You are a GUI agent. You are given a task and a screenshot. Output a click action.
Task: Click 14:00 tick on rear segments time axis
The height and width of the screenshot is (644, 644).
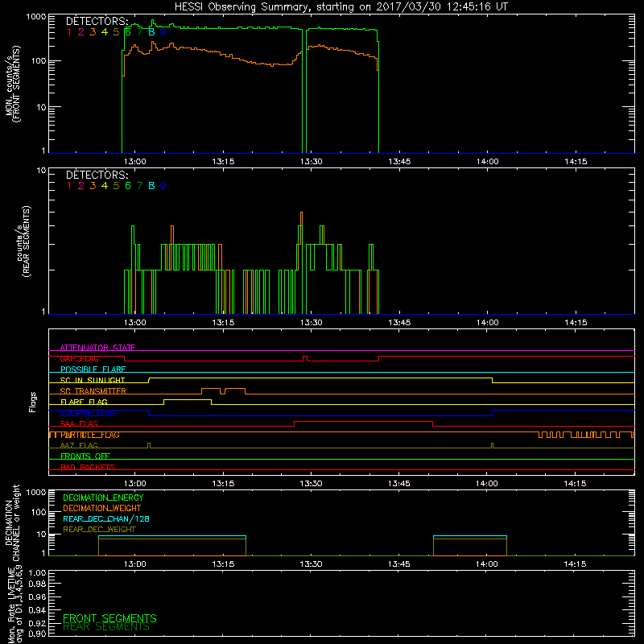point(487,323)
